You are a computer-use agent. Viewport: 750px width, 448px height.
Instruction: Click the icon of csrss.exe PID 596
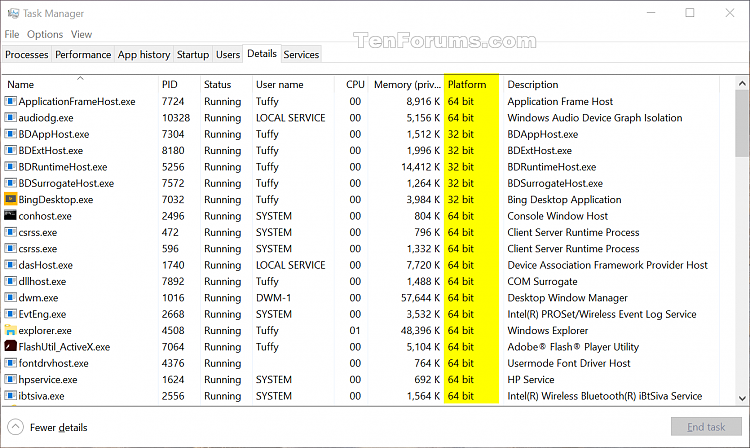pyautogui.click(x=10, y=249)
